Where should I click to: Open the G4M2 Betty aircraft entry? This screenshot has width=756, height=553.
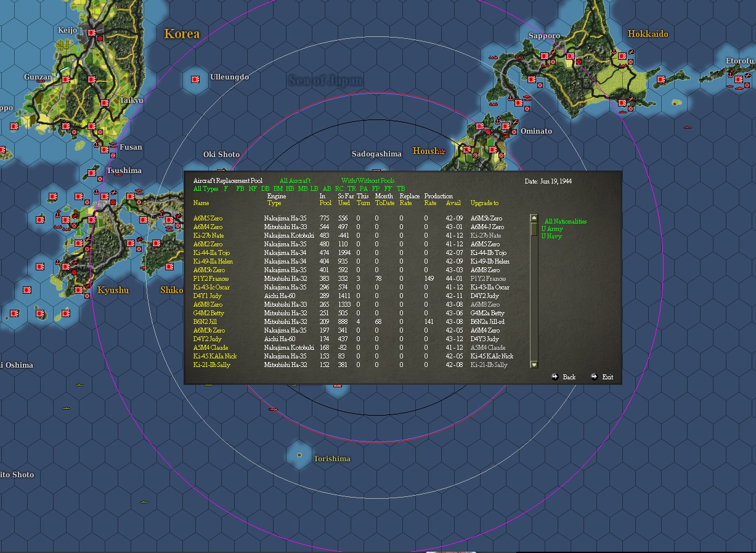[x=209, y=313]
